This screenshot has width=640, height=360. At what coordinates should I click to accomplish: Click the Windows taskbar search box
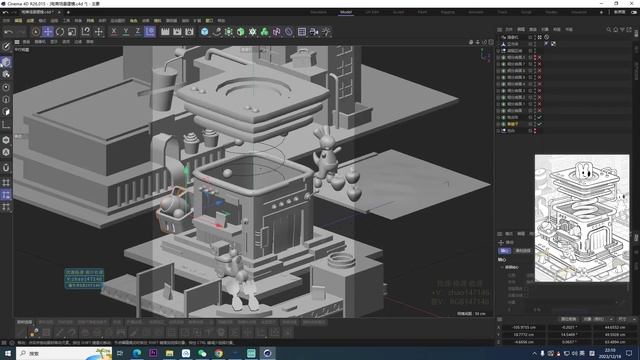click(x=64, y=353)
